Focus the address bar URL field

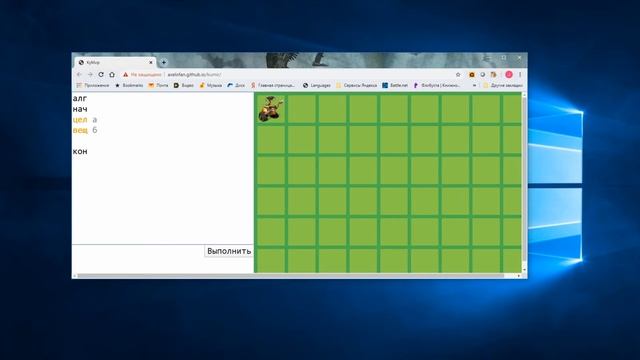pos(306,75)
